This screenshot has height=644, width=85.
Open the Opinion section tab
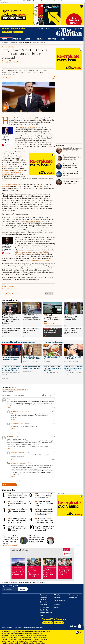(x=17, y=39)
